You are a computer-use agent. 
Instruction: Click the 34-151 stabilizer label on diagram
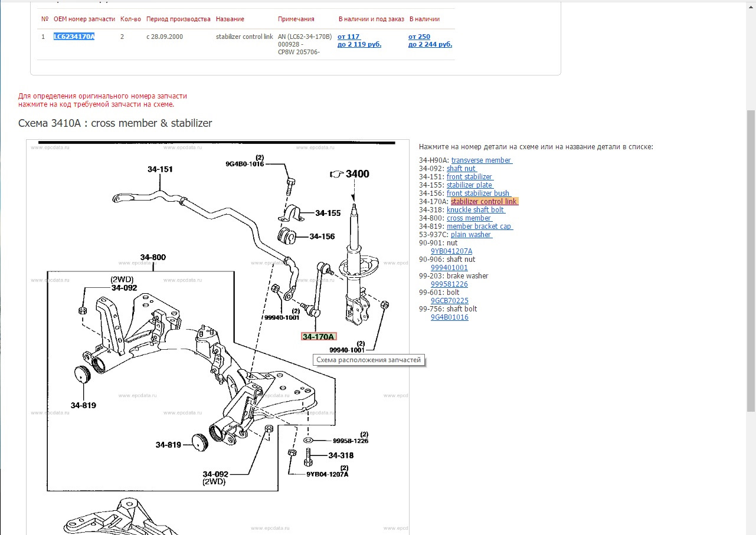click(x=160, y=169)
